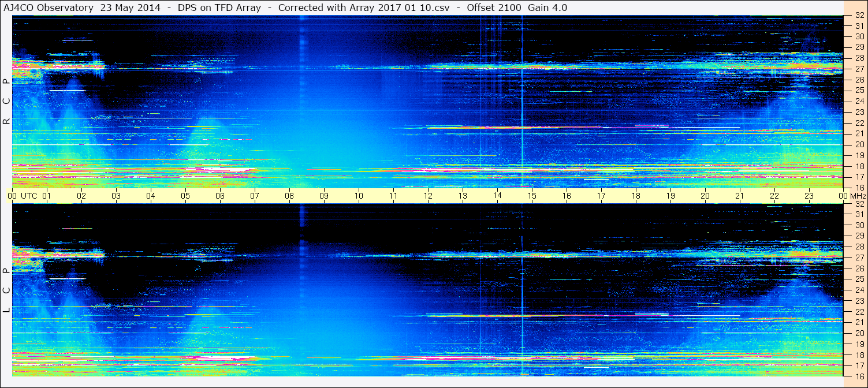This screenshot has width=868, height=388.
Task: Click the 30 MHz label of RCP panel
Action: click(859, 36)
